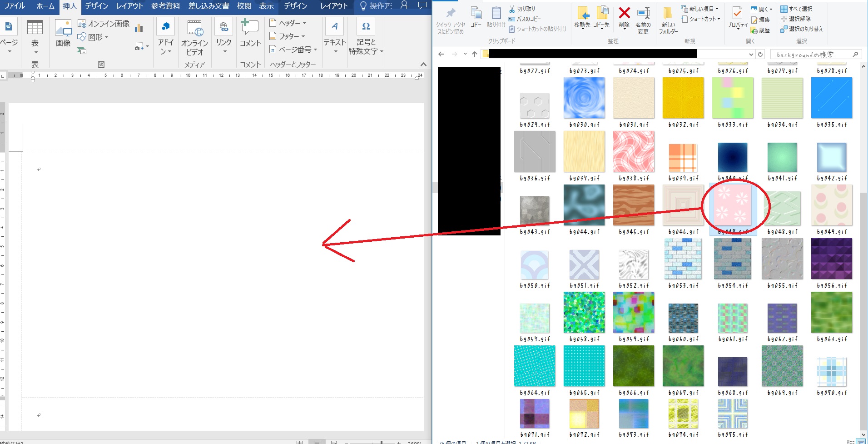Click 選択の切り替え (Invert selection) in Explorer
This screenshot has width=868, height=444.
pyautogui.click(x=802, y=29)
